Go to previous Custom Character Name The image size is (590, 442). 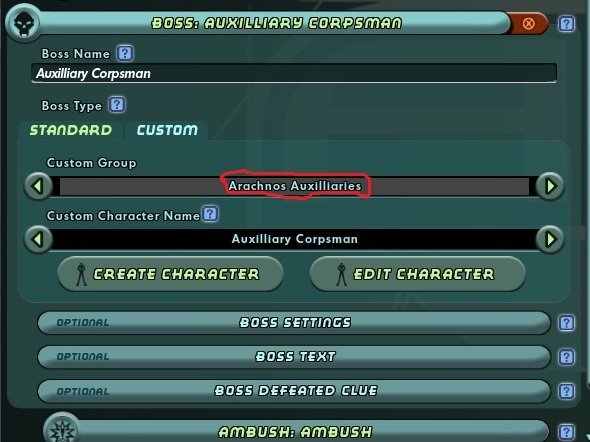coord(38,239)
